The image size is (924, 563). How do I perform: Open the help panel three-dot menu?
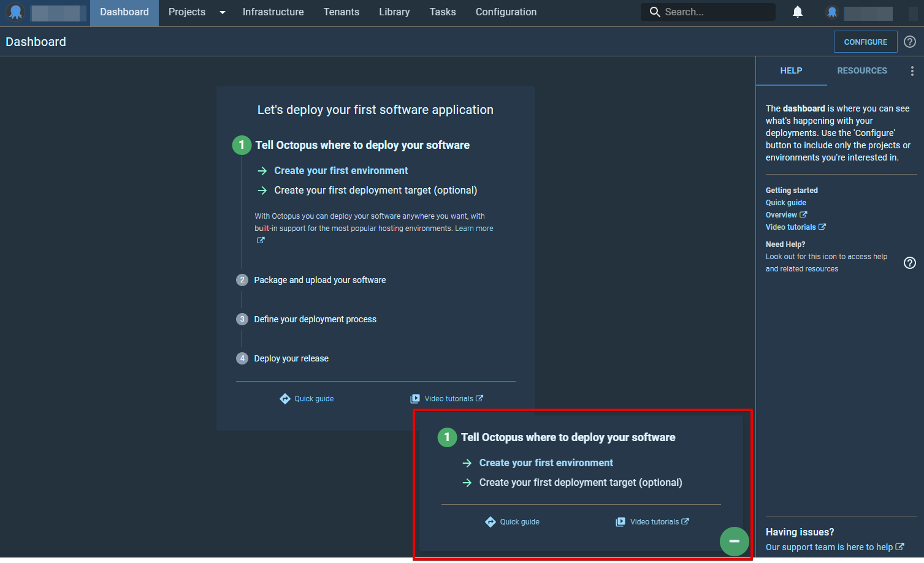(x=912, y=71)
